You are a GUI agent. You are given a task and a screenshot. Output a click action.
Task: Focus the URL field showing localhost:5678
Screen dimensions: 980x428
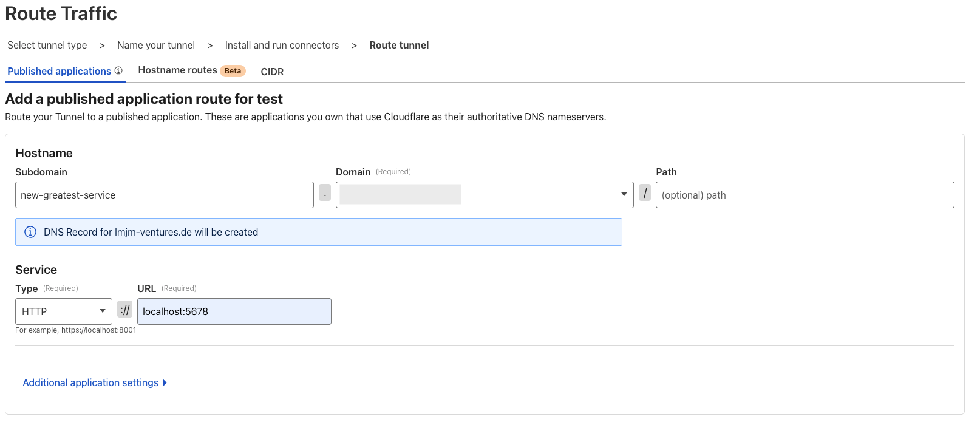(x=234, y=311)
